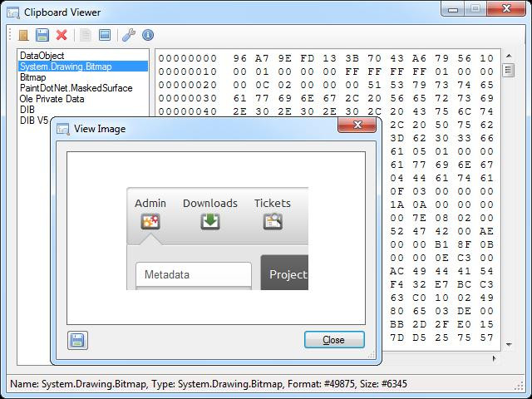
Task: Click hex offset 00000040
Action: click(188, 111)
